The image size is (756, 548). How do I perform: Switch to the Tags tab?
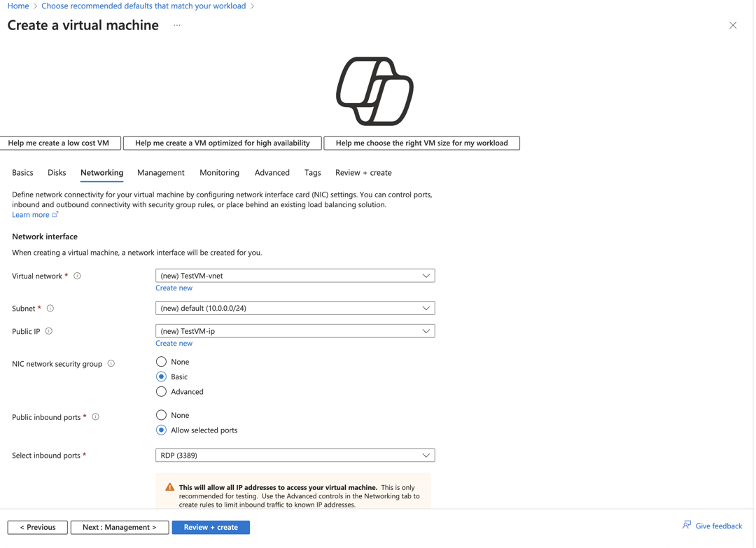312,173
